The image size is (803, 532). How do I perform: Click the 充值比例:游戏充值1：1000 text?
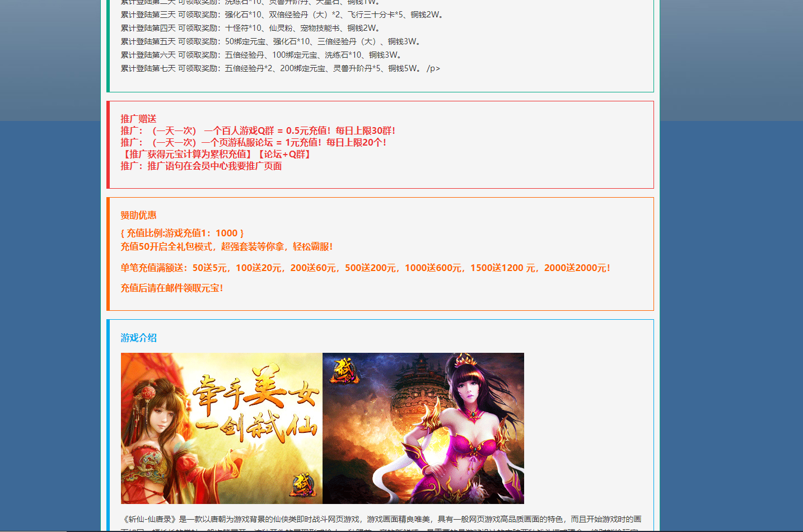pyautogui.click(x=182, y=233)
